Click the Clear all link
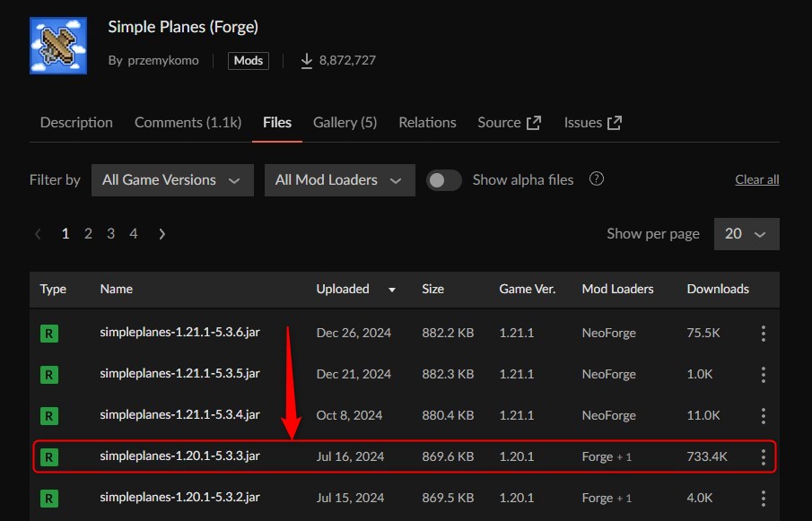 click(x=756, y=179)
